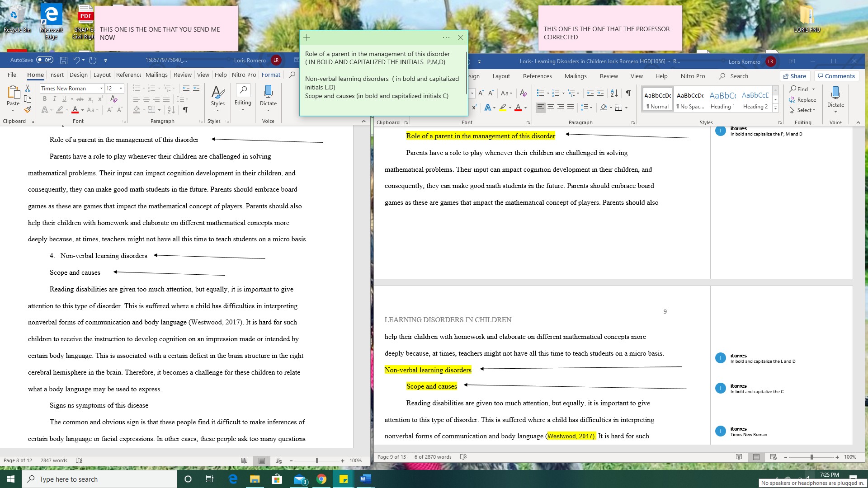This screenshot has width=868, height=488.
Task: Click the Windows taskbar search box
Action: pos(99,479)
